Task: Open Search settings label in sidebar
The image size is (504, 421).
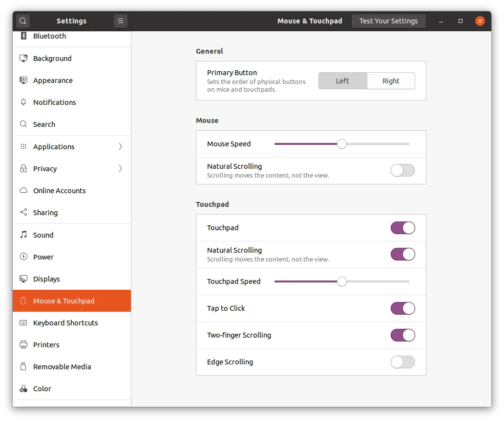Action: [x=44, y=124]
